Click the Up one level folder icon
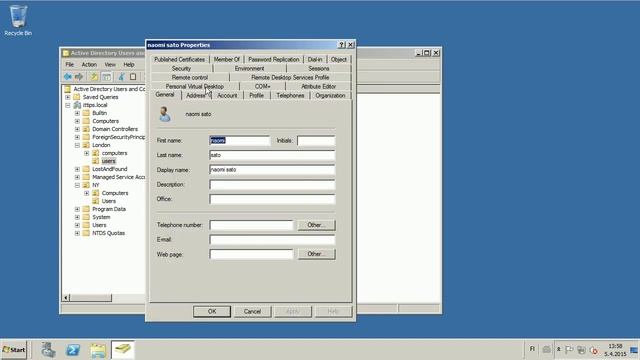 click(94, 77)
